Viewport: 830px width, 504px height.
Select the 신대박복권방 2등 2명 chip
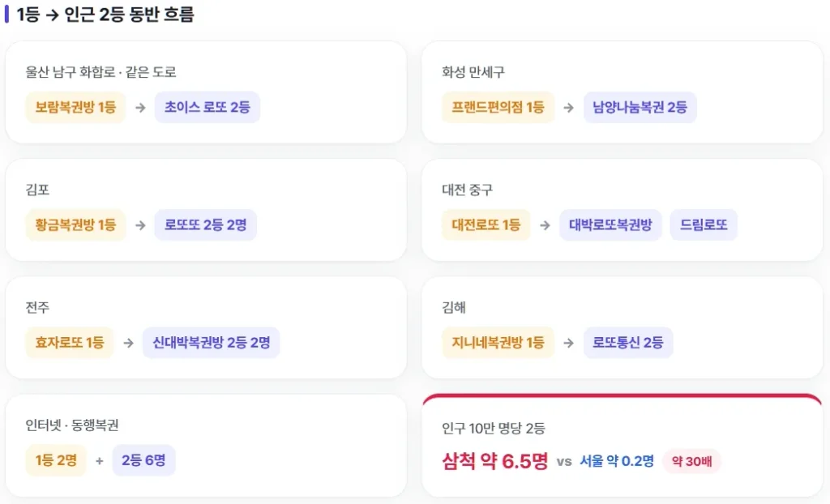pos(212,343)
